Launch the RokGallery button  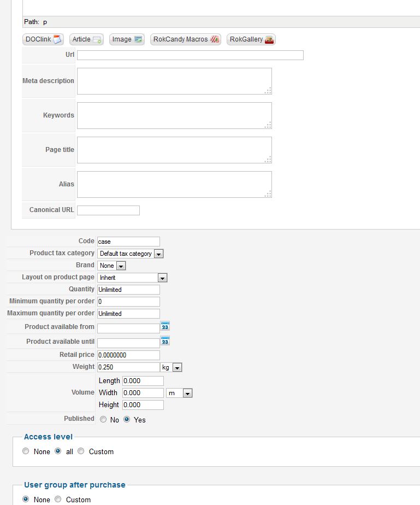[251, 39]
